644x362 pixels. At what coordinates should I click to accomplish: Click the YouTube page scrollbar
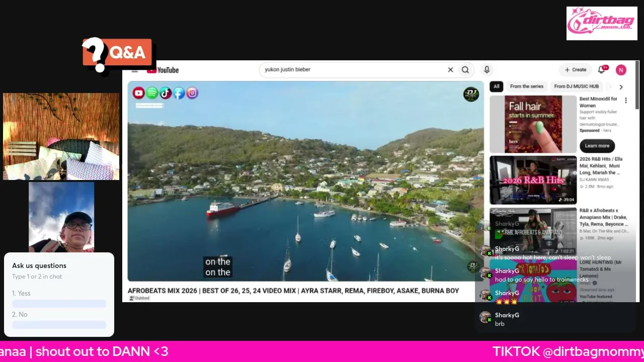tap(637, 84)
